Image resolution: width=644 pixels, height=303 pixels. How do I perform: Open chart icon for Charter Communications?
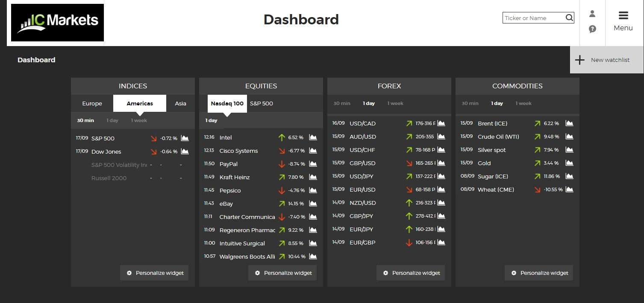coord(313,217)
